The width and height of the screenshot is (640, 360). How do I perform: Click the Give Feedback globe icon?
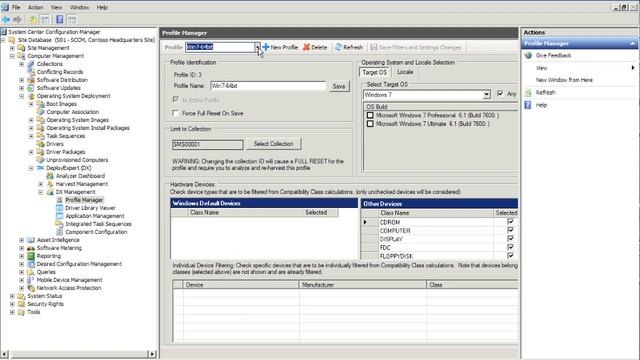pyautogui.click(x=528, y=56)
